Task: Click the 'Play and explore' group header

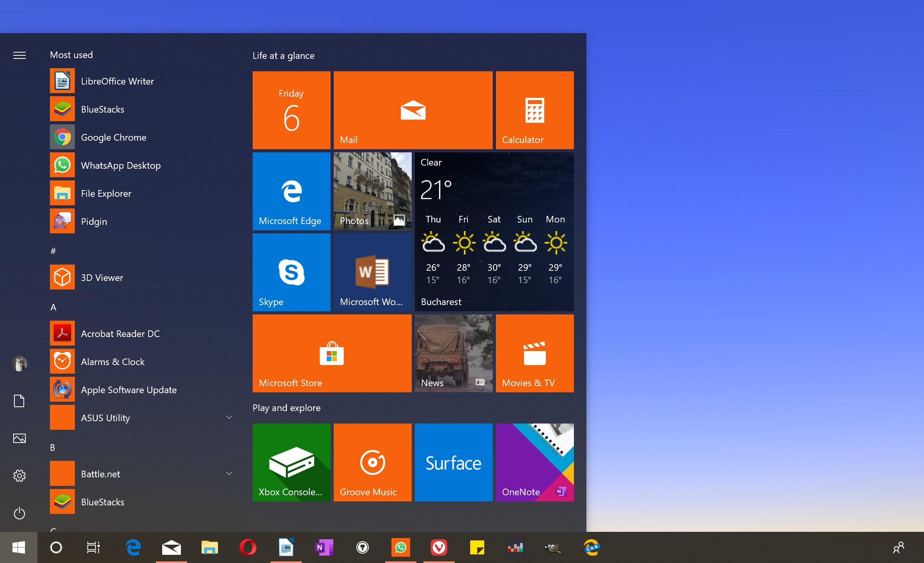Action: tap(287, 408)
